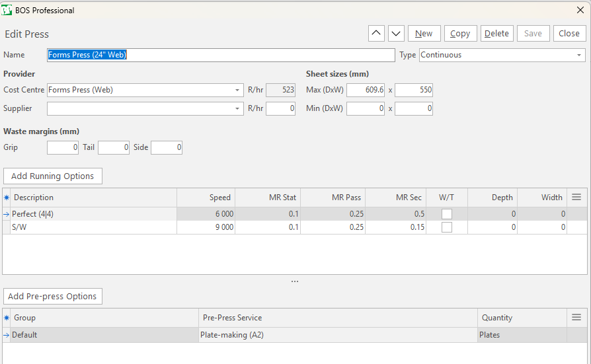Image resolution: width=591 pixels, height=364 pixels.
Task: Click the Side waste margin field
Action: coord(167,147)
